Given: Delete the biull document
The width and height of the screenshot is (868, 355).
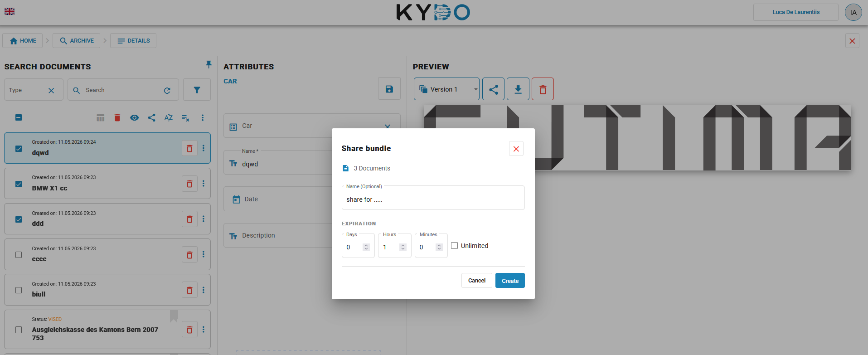Looking at the screenshot, I should coord(189,290).
